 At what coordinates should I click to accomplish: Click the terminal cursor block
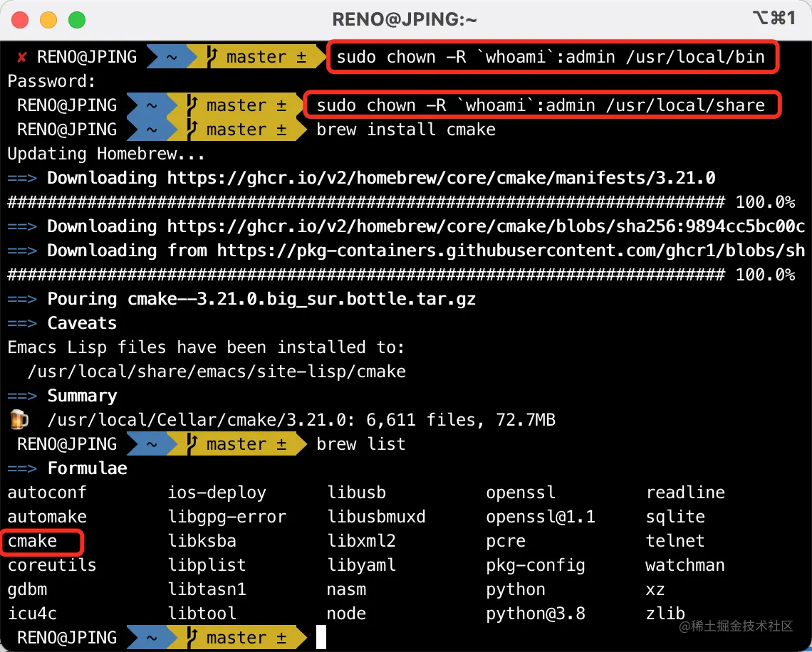[x=321, y=637]
